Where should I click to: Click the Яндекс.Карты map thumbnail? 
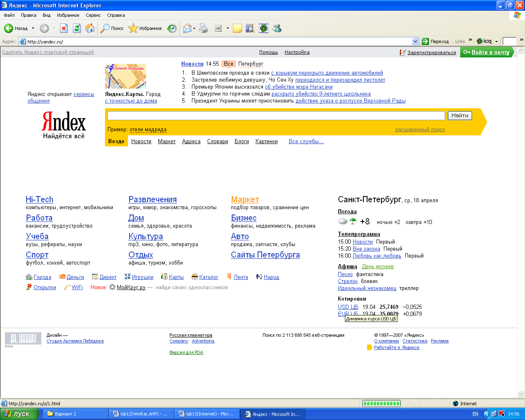click(126, 76)
